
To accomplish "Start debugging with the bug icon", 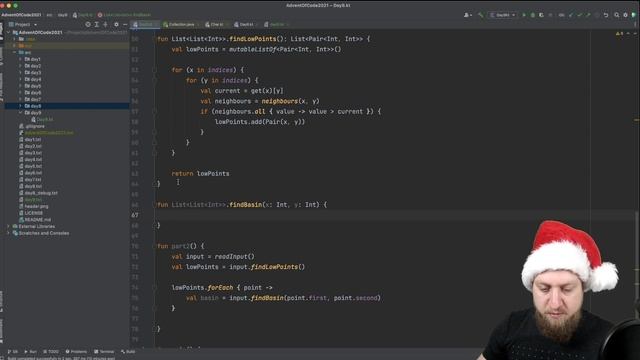I will (x=533, y=15).
